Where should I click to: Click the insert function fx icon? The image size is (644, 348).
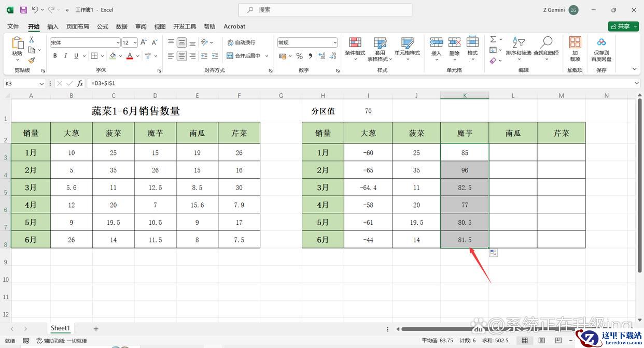80,83
